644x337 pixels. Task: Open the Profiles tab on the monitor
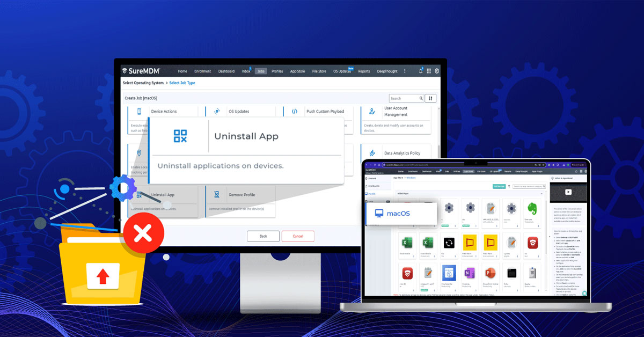(x=277, y=71)
